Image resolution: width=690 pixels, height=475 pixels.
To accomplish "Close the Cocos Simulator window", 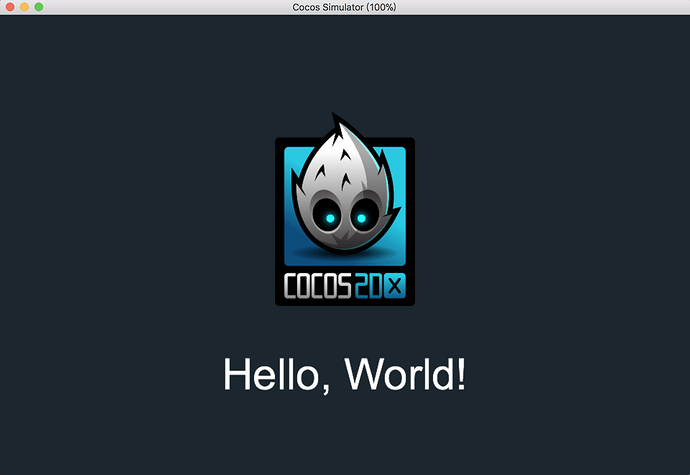I will pyautogui.click(x=10, y=7).
